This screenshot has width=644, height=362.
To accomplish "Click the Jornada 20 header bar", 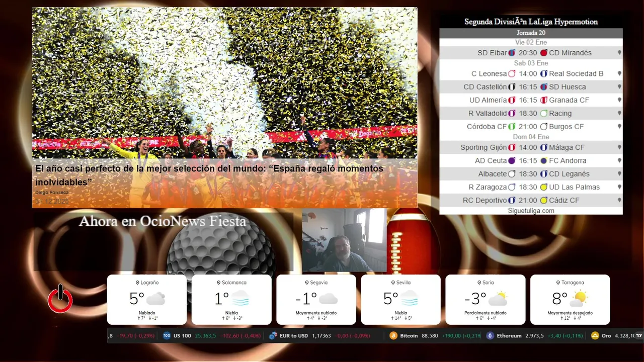I will pos(531,33).
